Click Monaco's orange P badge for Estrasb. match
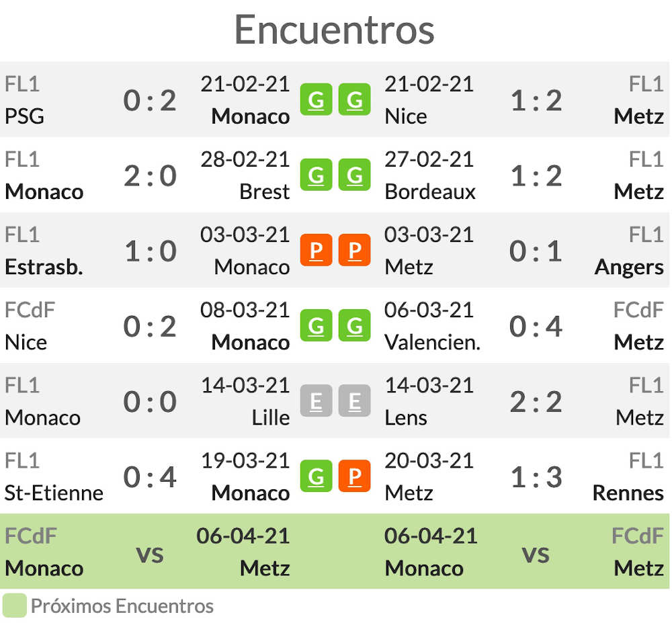Viewport: 672px width, 623px height. [317, 250]
